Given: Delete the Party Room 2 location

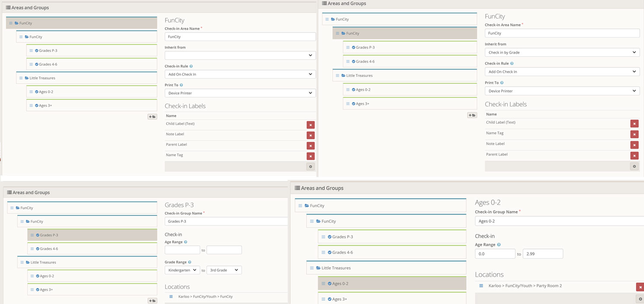Looking at the screenshot, I should [x=640, y=287].
